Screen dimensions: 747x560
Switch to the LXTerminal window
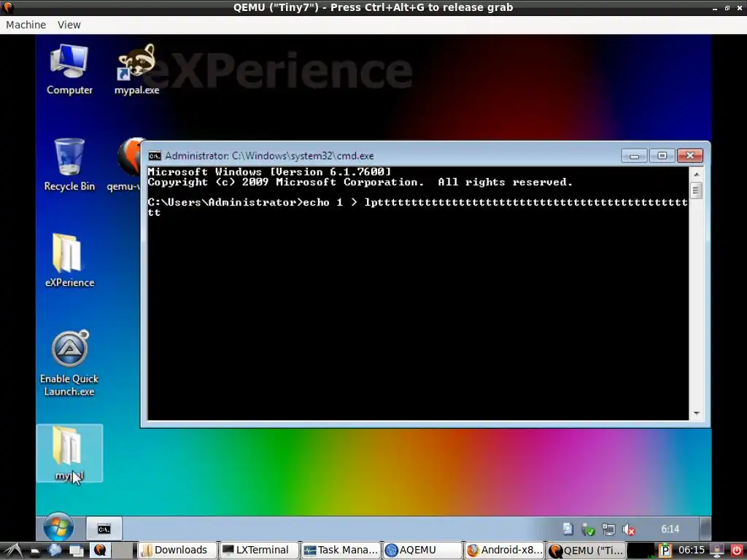tap(259, 550)
